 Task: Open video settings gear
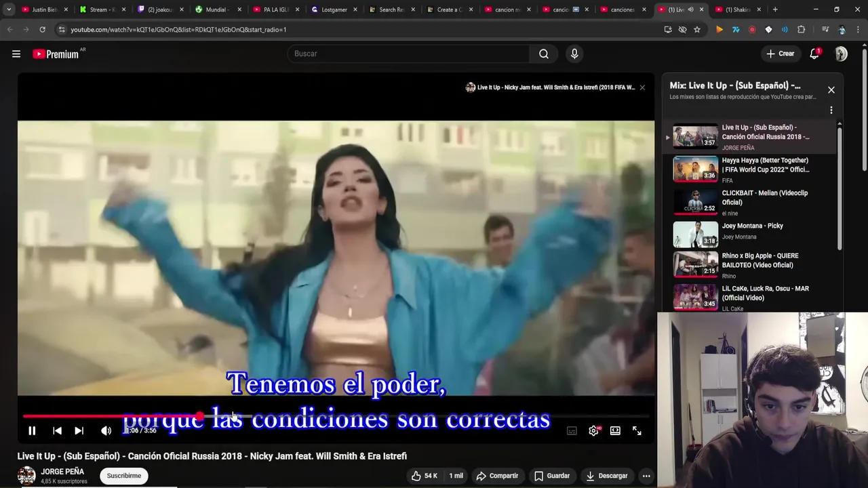click(593, 430)
